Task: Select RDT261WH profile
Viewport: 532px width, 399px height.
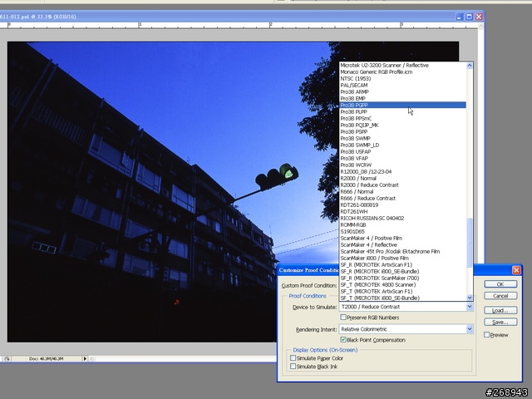Action: [x=402, y=211]
